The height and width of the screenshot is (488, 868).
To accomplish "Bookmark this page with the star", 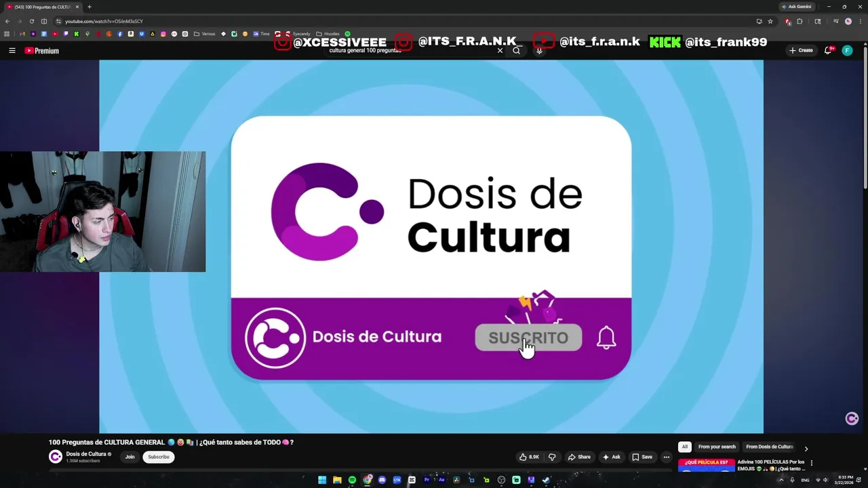I will (x=770, y=21).
